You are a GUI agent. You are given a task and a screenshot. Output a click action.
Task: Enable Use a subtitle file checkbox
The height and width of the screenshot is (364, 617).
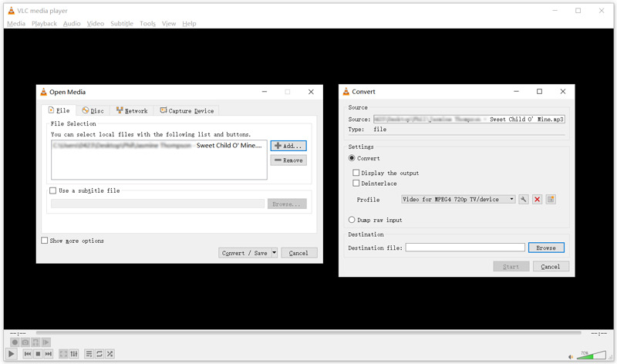[52, 190]
